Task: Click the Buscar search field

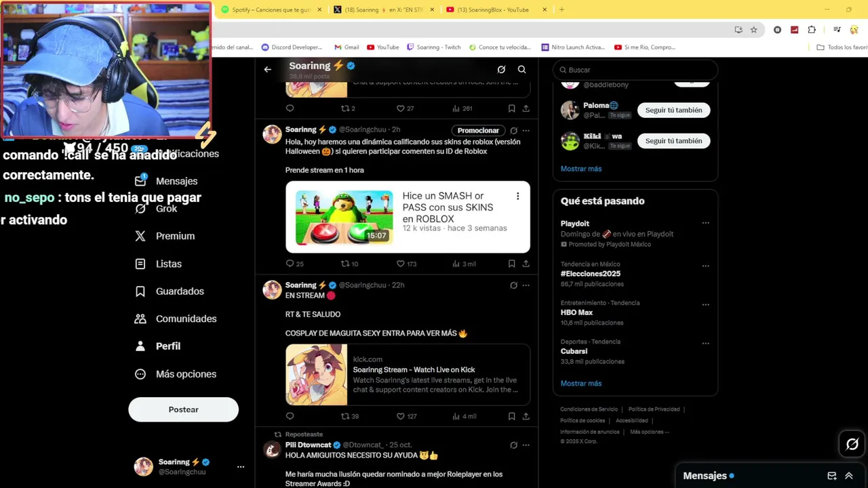Action: coord(635,70)
